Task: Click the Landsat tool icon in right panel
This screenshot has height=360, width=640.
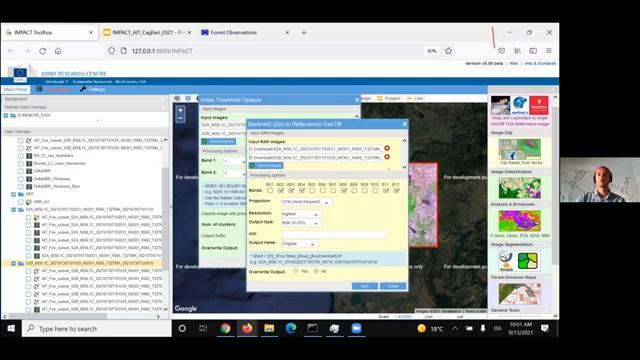Action: click(500, 105)
